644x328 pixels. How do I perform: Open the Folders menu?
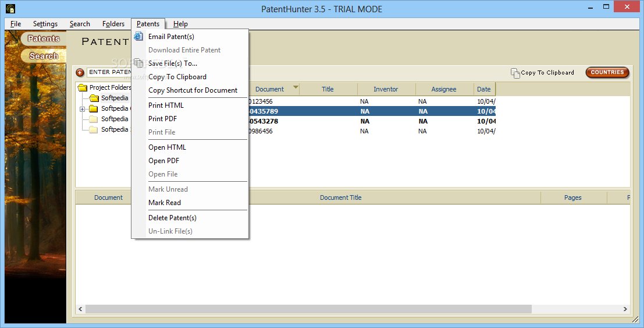(113, 24)
